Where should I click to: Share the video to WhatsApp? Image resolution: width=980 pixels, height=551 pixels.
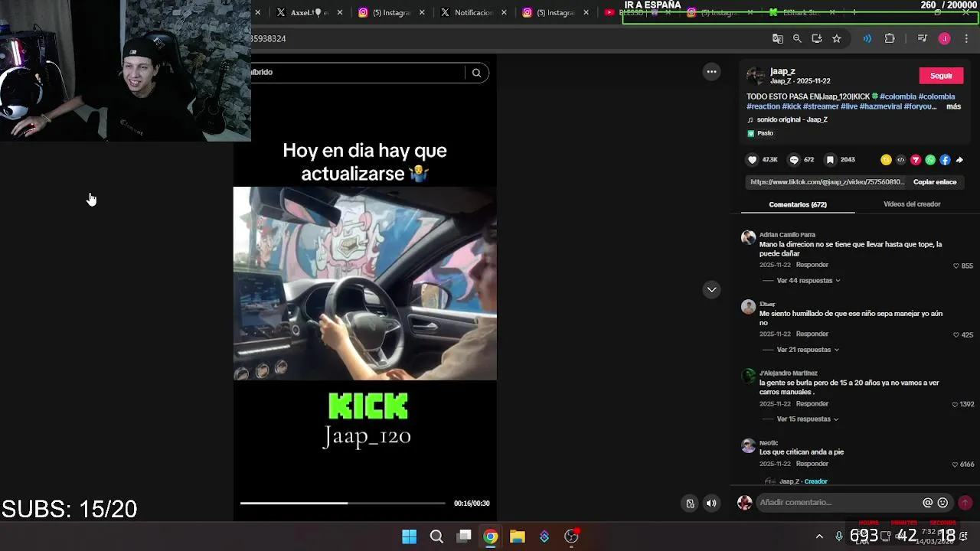point(930,160)
